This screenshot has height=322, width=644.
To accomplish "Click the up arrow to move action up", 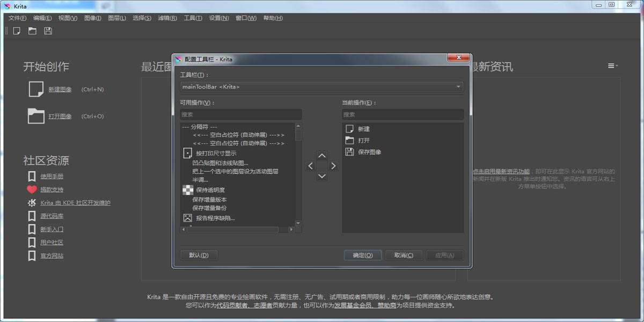I will click(x=321, y=155).
